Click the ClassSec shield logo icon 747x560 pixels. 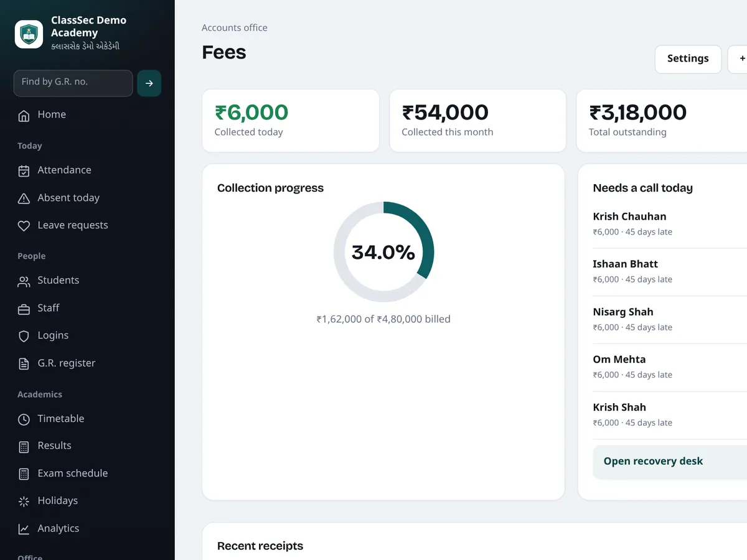pyautogui.click(x=29, y=34)
